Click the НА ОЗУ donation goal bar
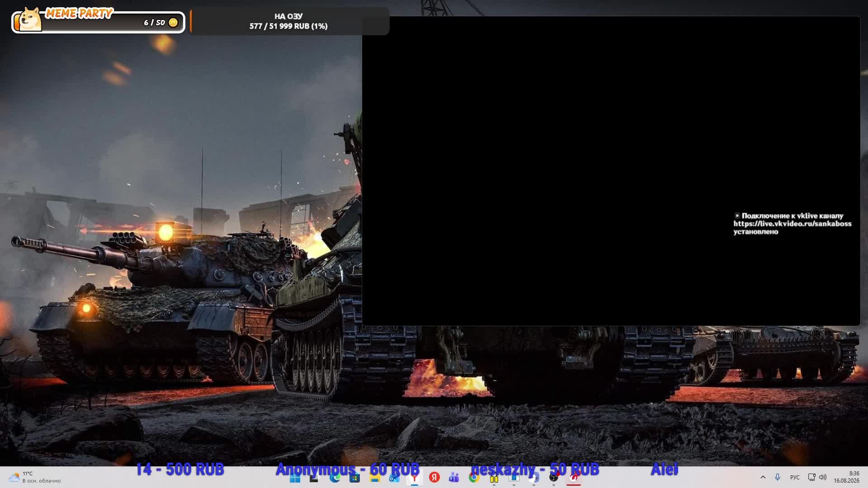Screen dimensions: 868x488 (289, 21)
